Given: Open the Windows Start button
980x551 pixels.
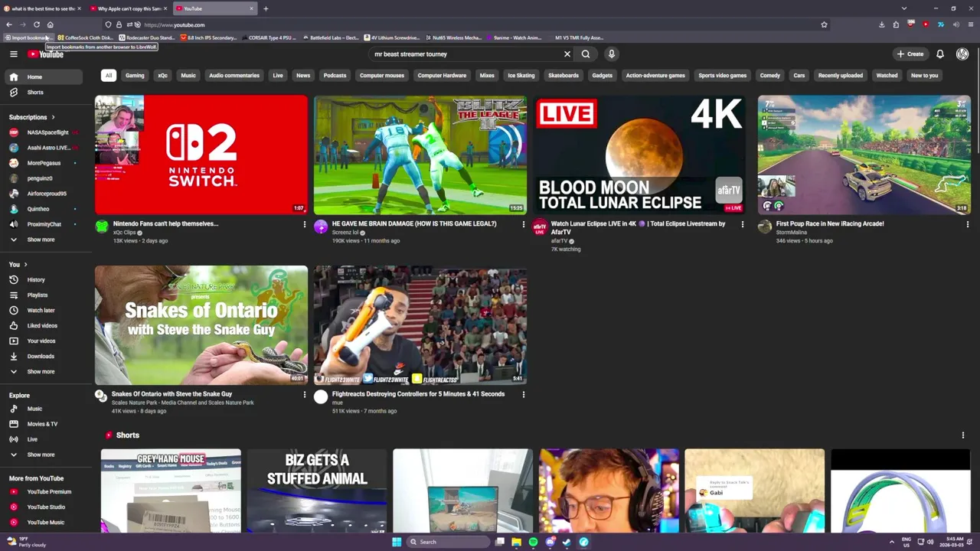Looking at the screenshot, I should 397,542.
